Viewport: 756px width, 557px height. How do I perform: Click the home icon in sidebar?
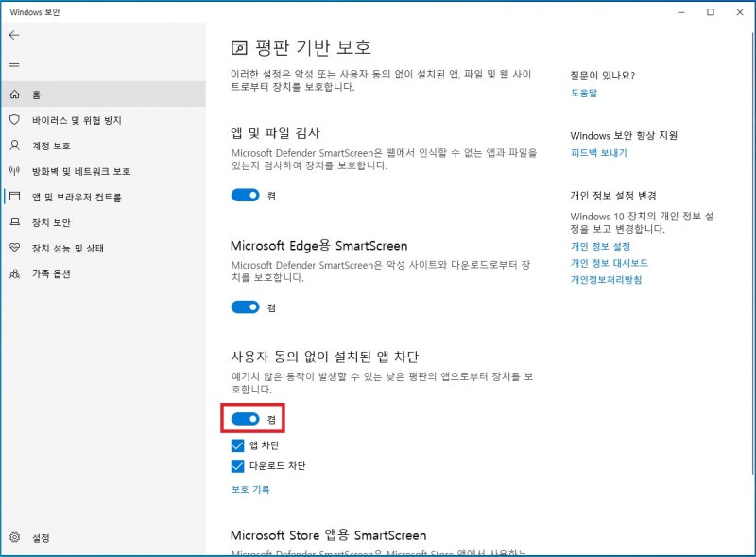point(15,95)
